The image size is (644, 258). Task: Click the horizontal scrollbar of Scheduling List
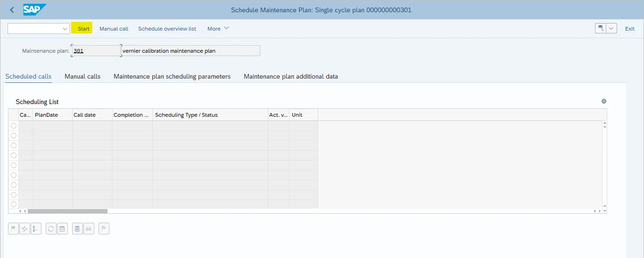(68, 211)
